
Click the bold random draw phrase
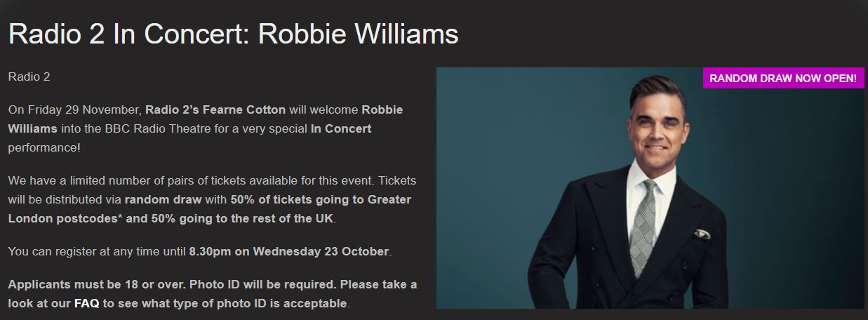[163, 199]
